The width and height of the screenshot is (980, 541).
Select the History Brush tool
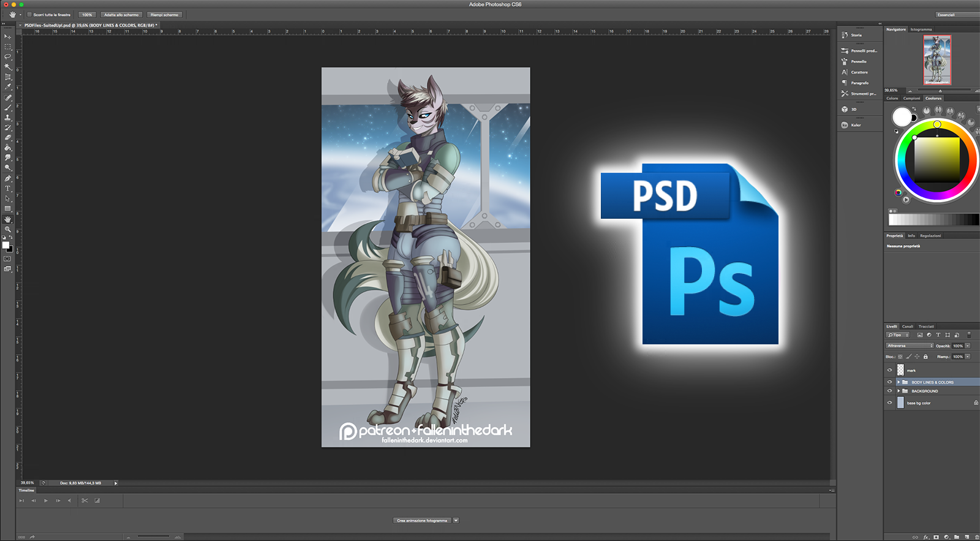7,127
